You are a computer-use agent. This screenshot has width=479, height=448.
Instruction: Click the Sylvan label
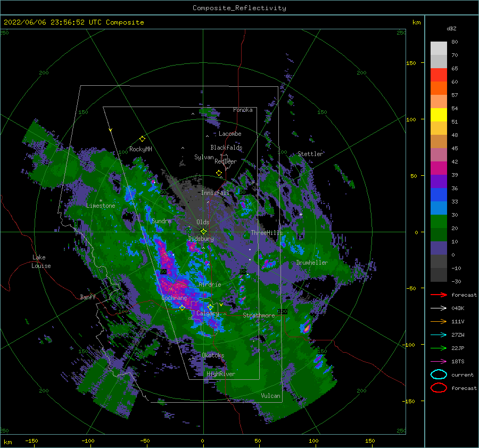click(x=204, y=157)
